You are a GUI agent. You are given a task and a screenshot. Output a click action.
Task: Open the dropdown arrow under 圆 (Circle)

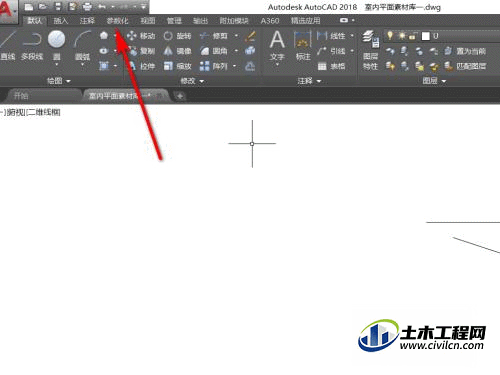(56, 64)
